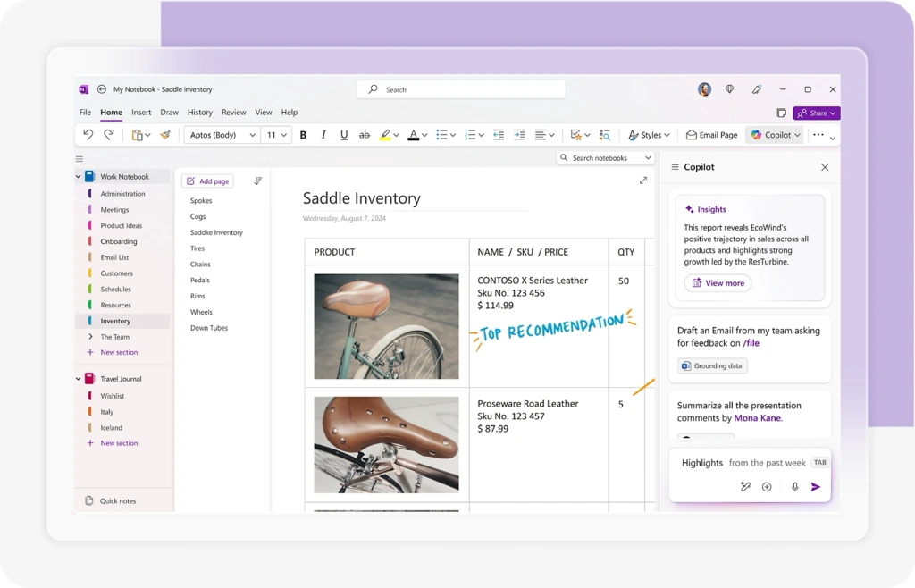915x588 pixels.
Task: Expand the ribbon chevron at far right
Action: click(833, 139)
